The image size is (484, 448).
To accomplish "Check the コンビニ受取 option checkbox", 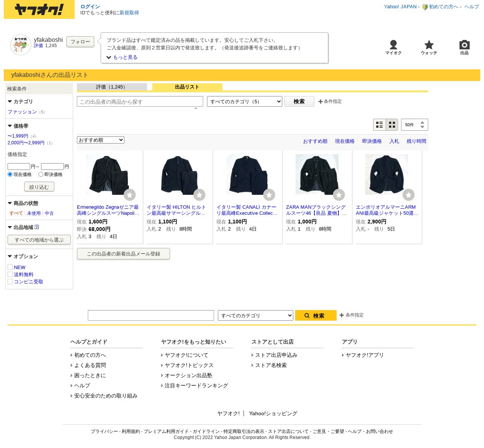I will tap(10, 281).
